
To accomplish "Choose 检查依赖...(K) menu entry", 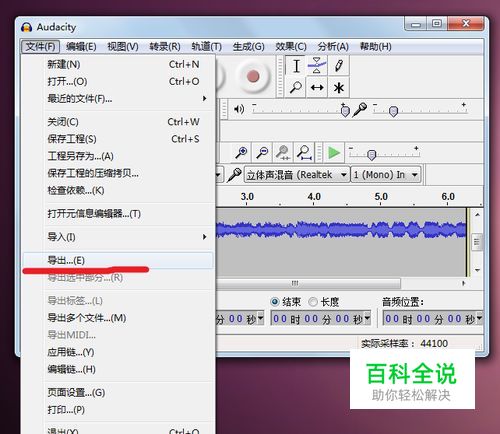I will 118,190.
